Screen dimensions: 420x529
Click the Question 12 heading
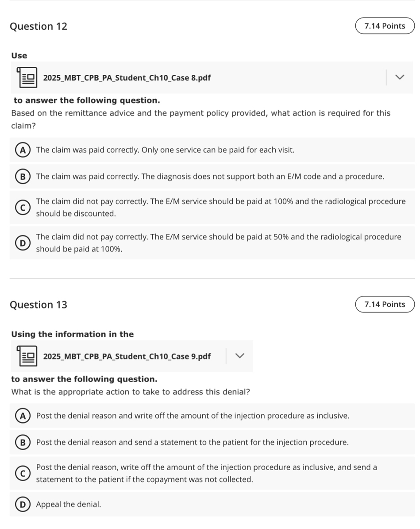pos(39,27)
